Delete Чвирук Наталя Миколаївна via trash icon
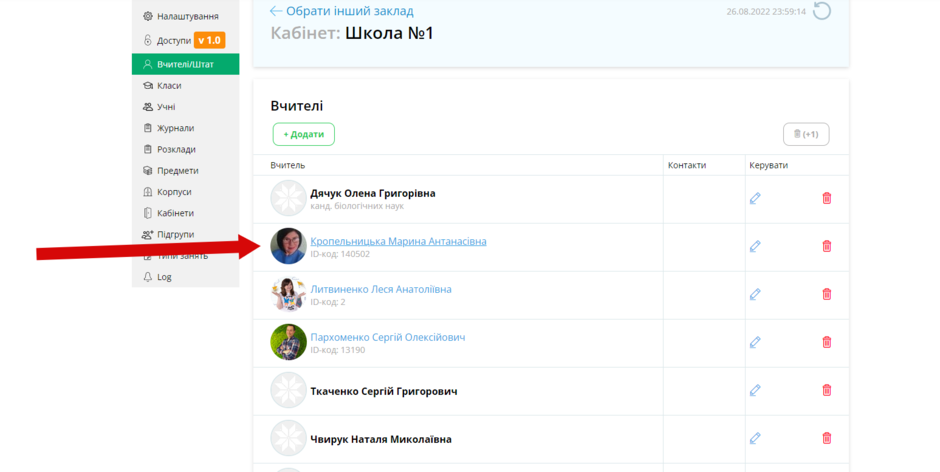The image size is (940, 472). coord(827,438)
